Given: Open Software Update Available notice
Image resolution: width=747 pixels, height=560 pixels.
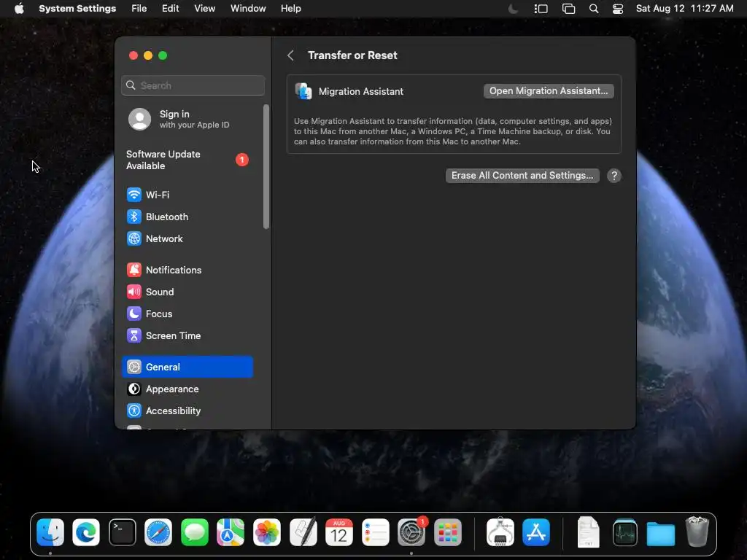Looking at the screenshot, I should coord(187,160).
